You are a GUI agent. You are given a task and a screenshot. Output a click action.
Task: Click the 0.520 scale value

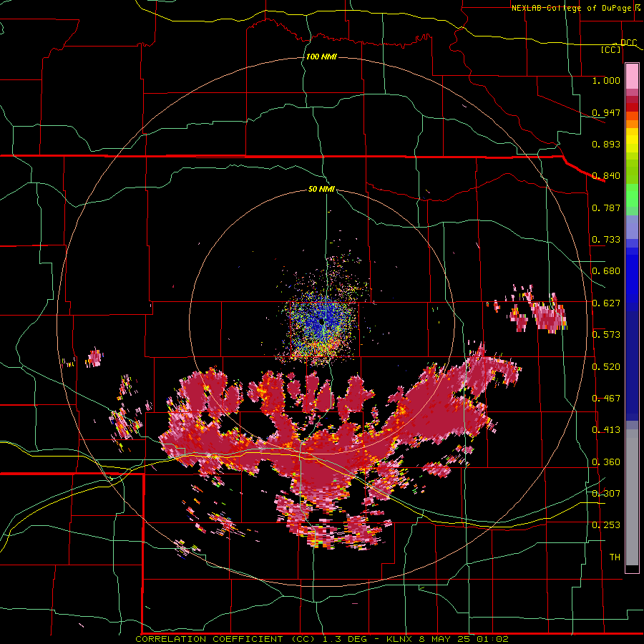(x=606, y=366)
